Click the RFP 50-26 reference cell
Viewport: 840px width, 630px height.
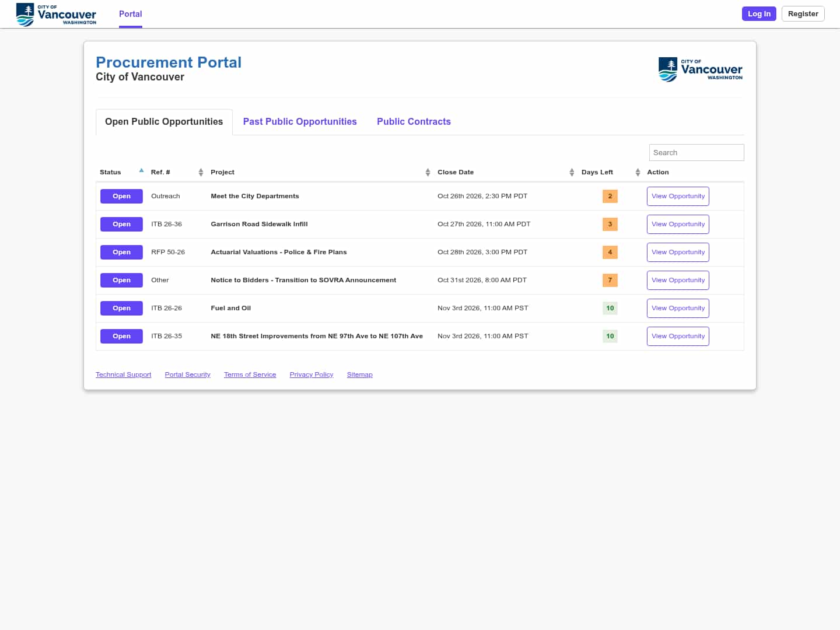[x=168, y=252]
